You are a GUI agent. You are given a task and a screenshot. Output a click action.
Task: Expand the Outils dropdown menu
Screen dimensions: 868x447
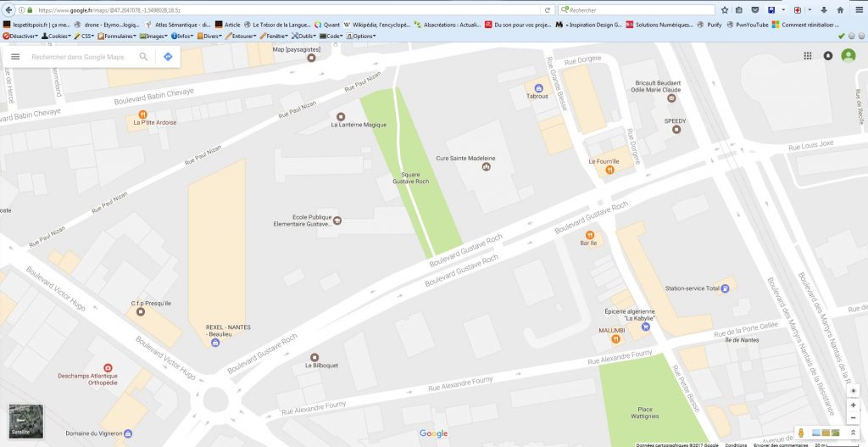(304, 36)
